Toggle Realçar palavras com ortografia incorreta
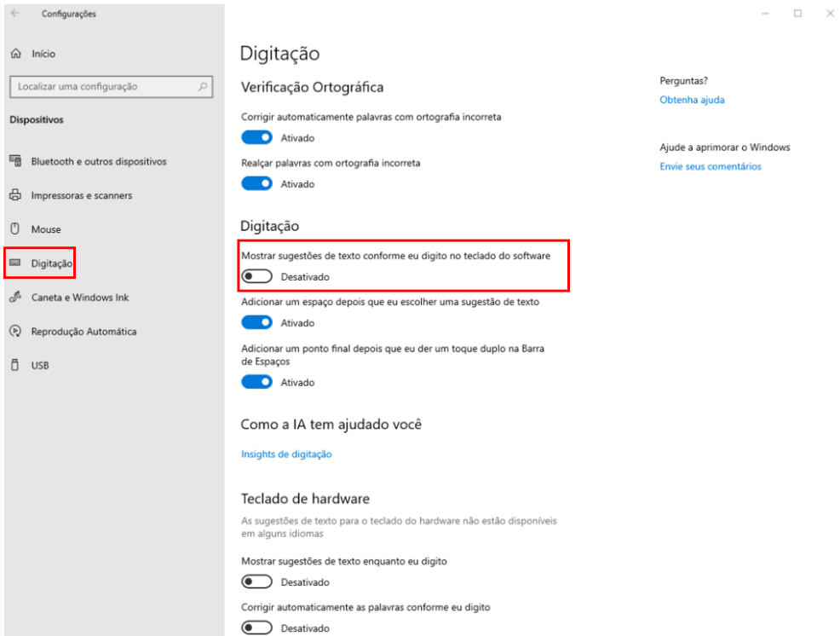This screenshot has width=840, height=636. (256, 183)
